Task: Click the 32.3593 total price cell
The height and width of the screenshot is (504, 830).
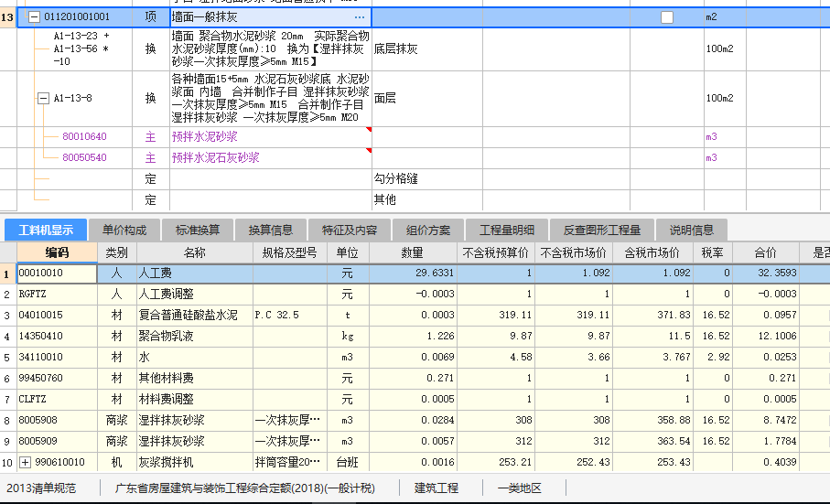Action: [x=765, y=273]
